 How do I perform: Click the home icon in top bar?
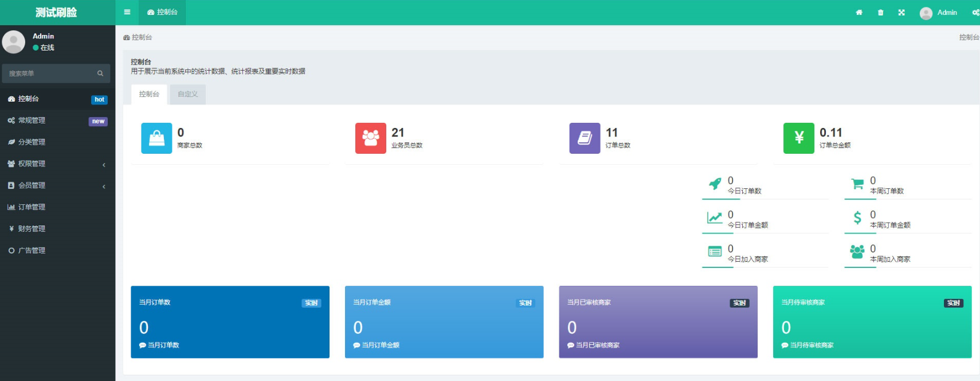click(859, 13)
